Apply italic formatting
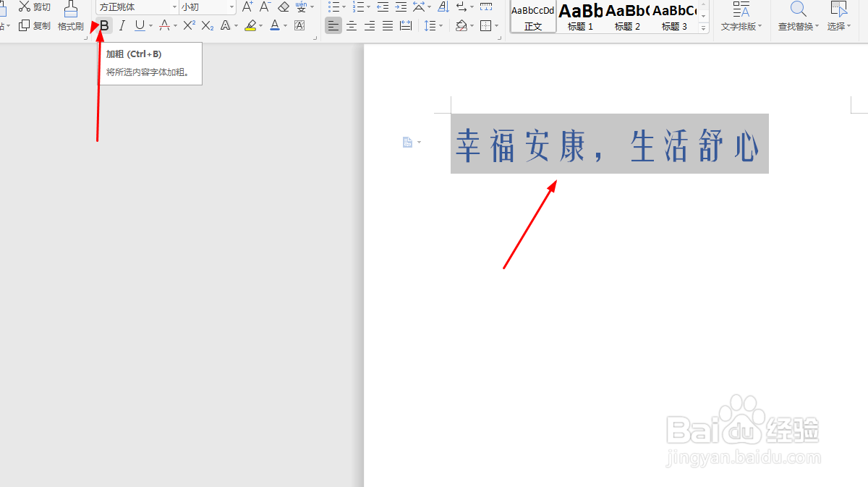 [x=122, y=25]
